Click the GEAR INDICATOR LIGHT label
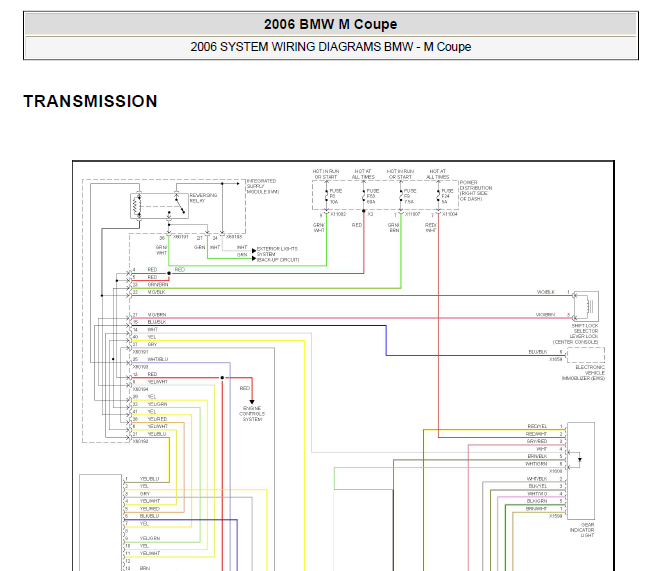Image resolution: width=660 pixels, height=571 pixels. pyautogui.click(x=582, y=530)
